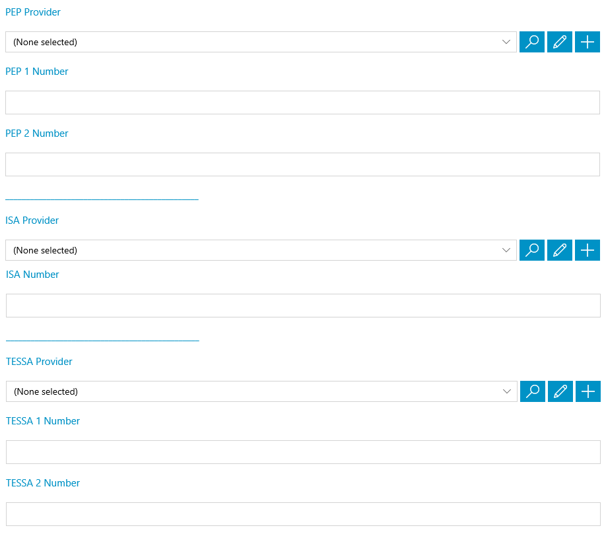604x533 pixels.
Task: Edit the selected PEP Provider
Action: 560,42
